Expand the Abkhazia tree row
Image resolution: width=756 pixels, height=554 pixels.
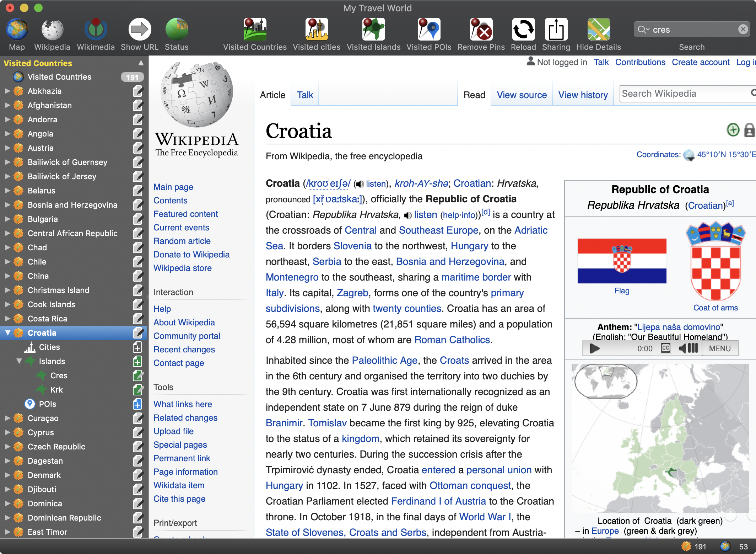click(7, 91)
